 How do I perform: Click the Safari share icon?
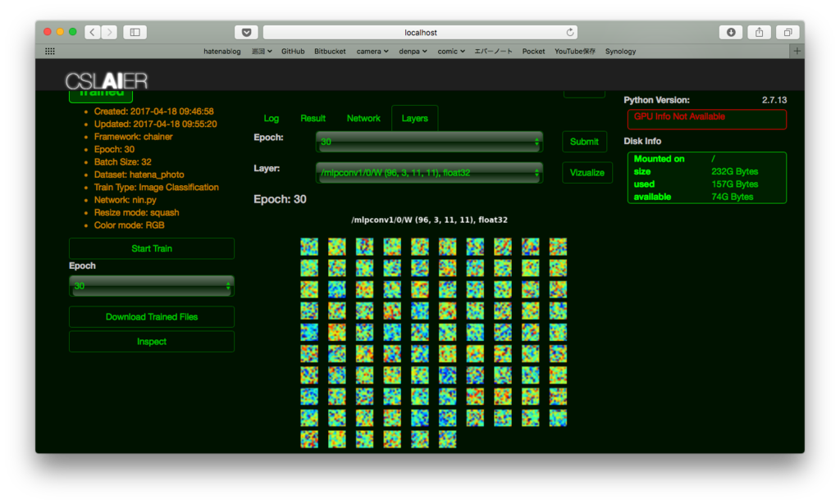[759, 32]
